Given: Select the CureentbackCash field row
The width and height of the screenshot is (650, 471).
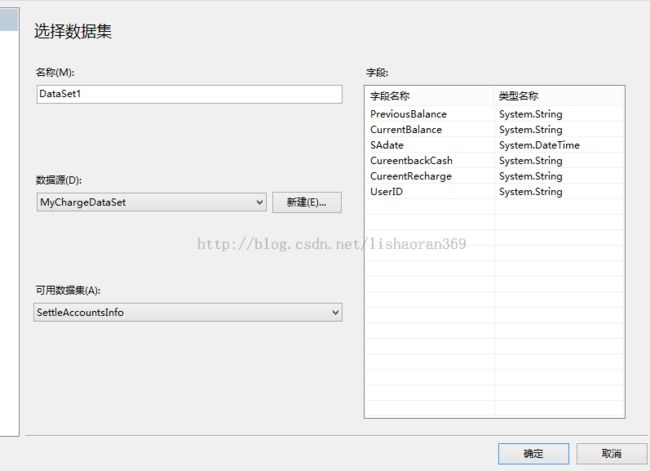Looking at the screenshot, I should (x=495, y=160).
